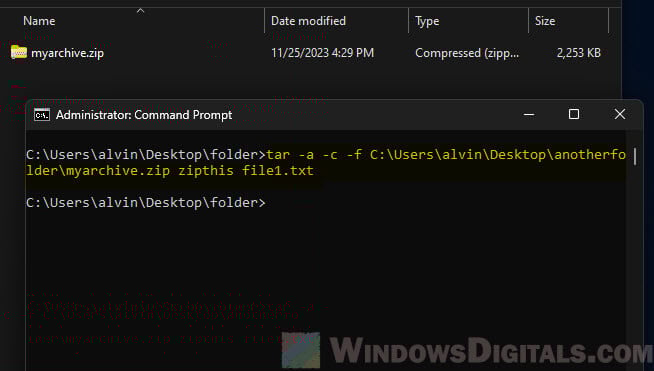Click the tar command text line
This screenshot has width=654, height=371.
pos(326,163)
